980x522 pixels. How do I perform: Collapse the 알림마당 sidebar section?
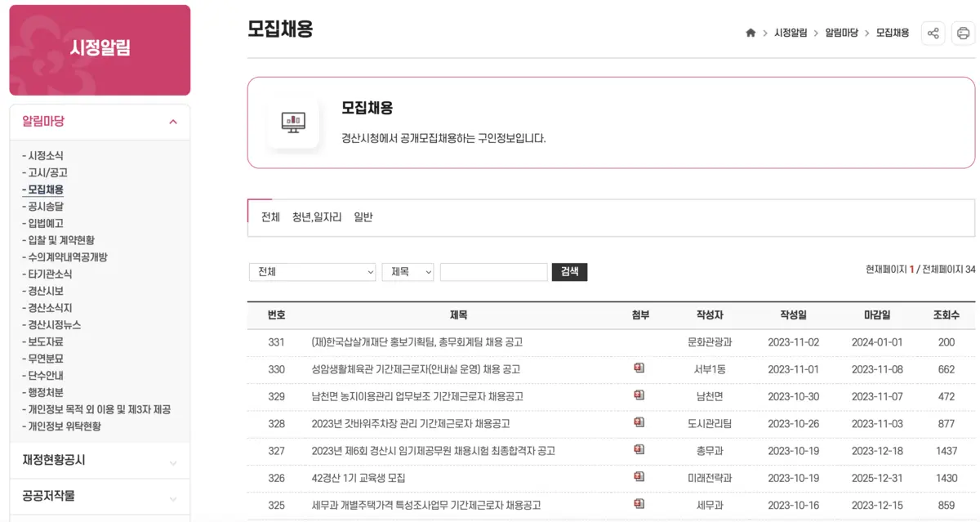click(172, 120)
